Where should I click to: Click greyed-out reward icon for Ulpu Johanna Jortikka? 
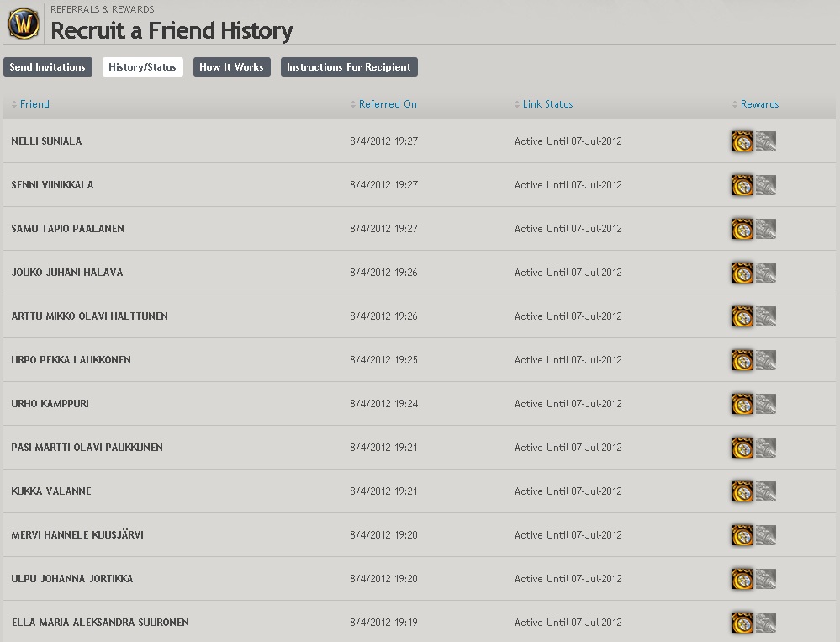point(765,579)
